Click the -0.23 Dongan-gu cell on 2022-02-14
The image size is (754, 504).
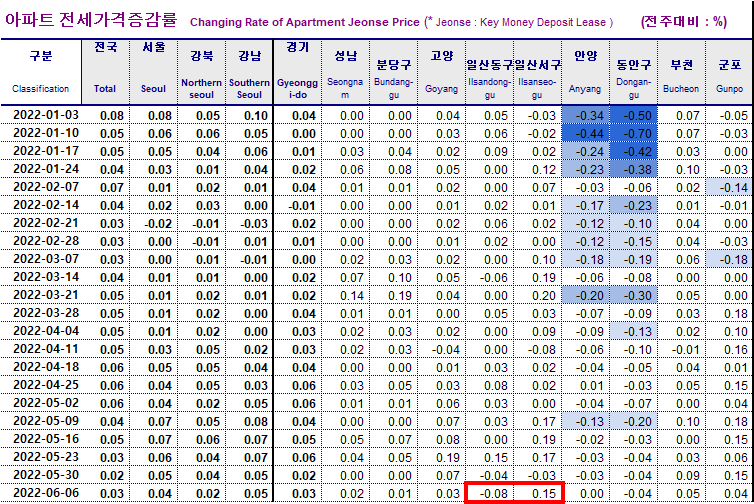pyautogui.click(x=633, y=205)
